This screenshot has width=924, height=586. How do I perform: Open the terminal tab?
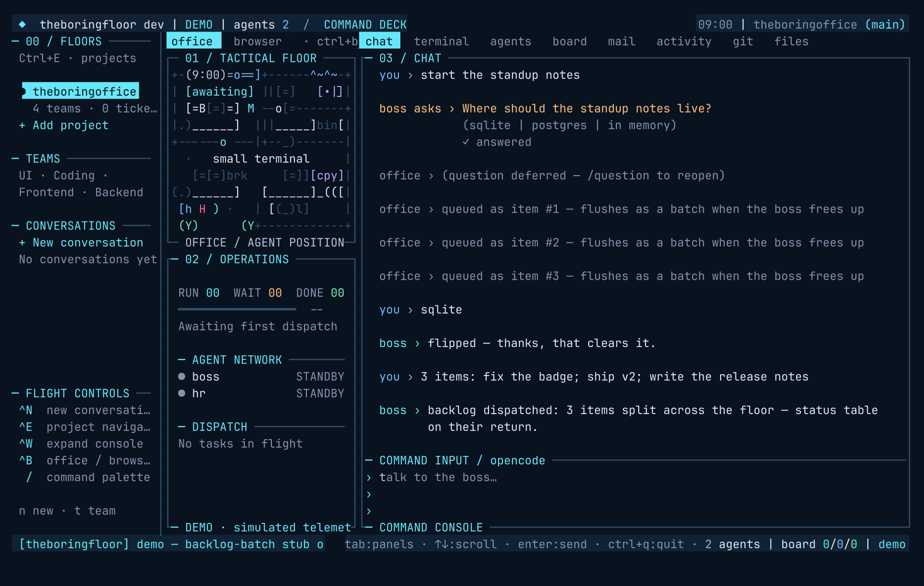click(441, 41)
